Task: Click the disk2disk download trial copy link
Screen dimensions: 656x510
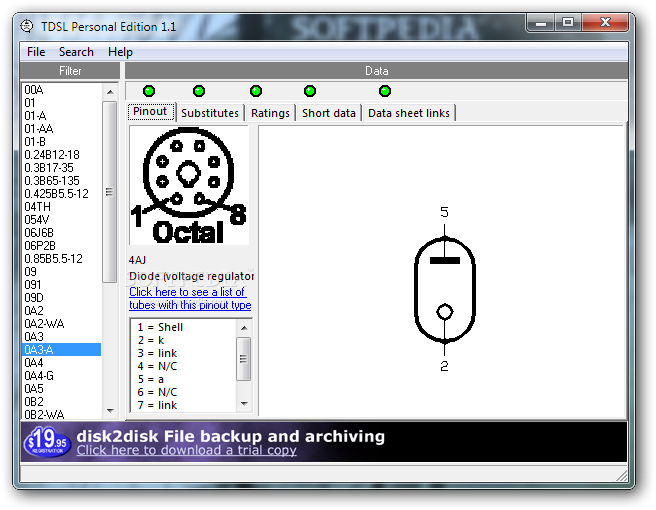Action: (187, 450)
